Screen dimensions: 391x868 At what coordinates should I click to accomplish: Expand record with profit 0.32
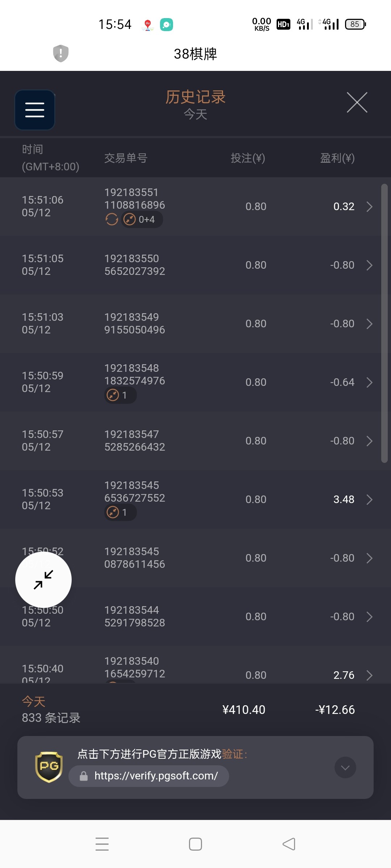tap(369, 207)
